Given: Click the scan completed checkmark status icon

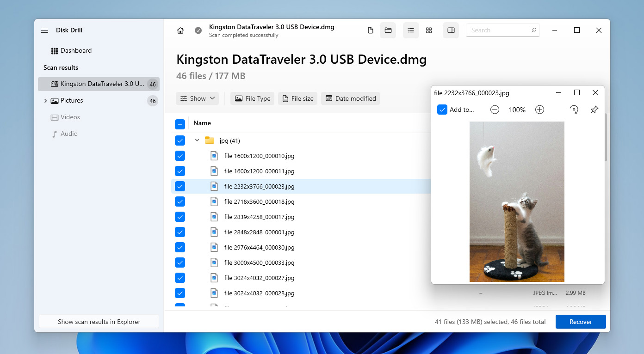Looking at the screenshot, I should coord(198,31).
